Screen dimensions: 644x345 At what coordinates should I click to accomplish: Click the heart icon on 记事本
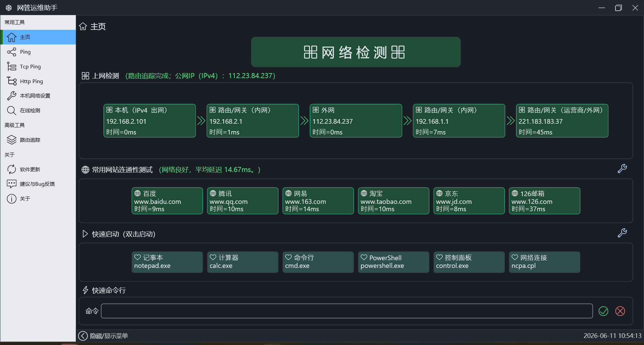point(138,257)
